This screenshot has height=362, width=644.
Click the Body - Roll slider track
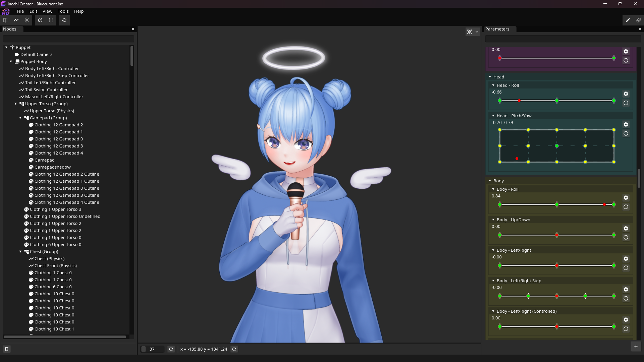click(557, 204)
